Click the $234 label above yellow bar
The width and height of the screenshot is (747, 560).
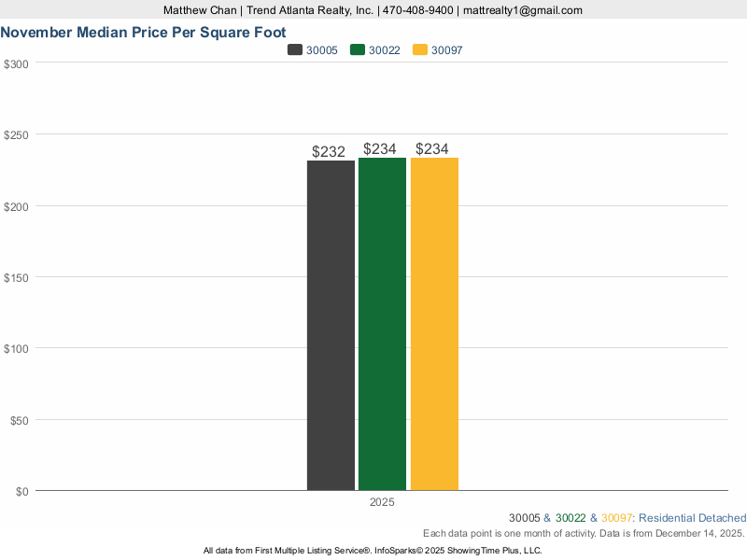(432, 148)
